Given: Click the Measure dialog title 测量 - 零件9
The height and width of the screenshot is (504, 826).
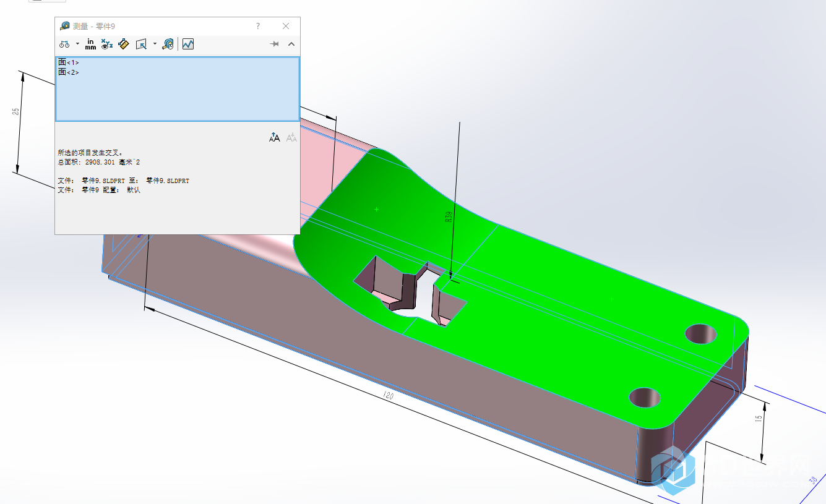Looking at the screenshot, I should click(93, 26).
